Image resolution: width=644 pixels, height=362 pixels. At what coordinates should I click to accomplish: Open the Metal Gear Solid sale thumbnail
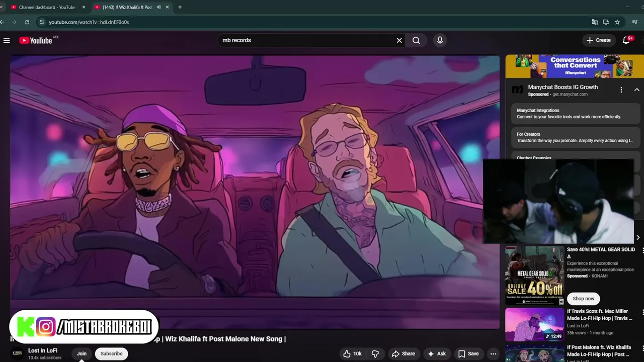(x=534, y=276)
